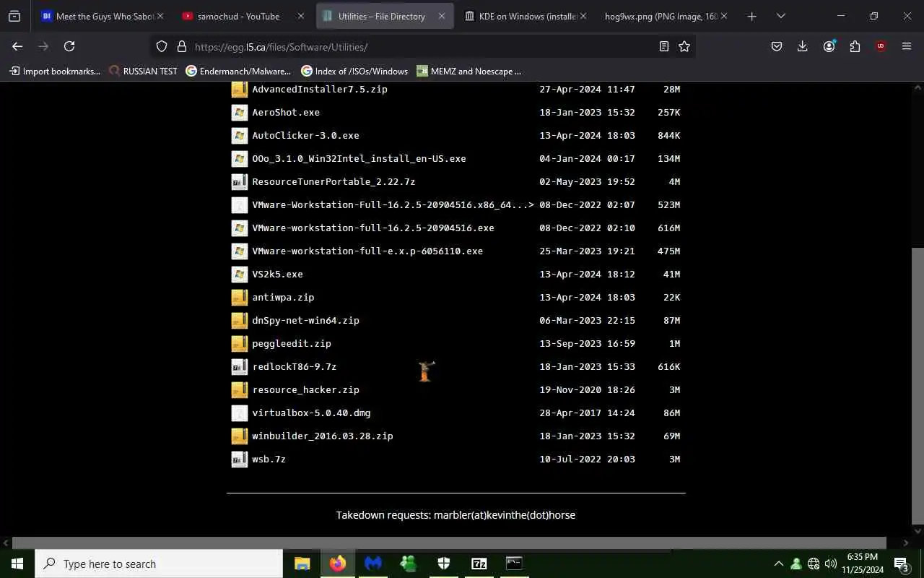Open the Firefox account icon

click(829, 46)
